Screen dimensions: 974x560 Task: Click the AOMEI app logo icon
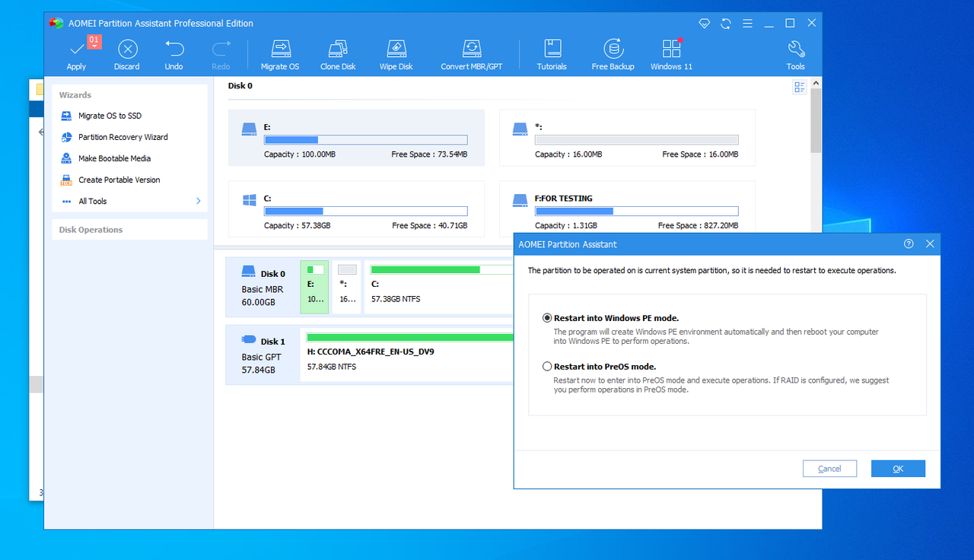pyautogui.click(x=56, y=23)
